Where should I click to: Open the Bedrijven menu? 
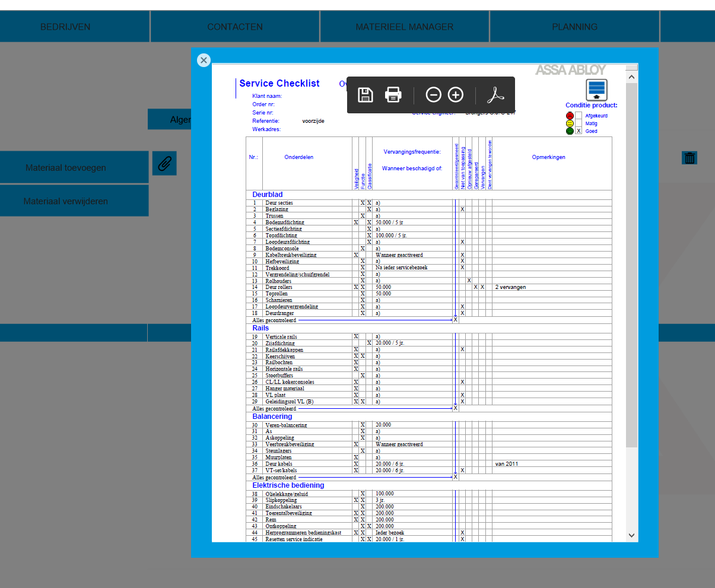pyautogui.click(x=65, y=27)
